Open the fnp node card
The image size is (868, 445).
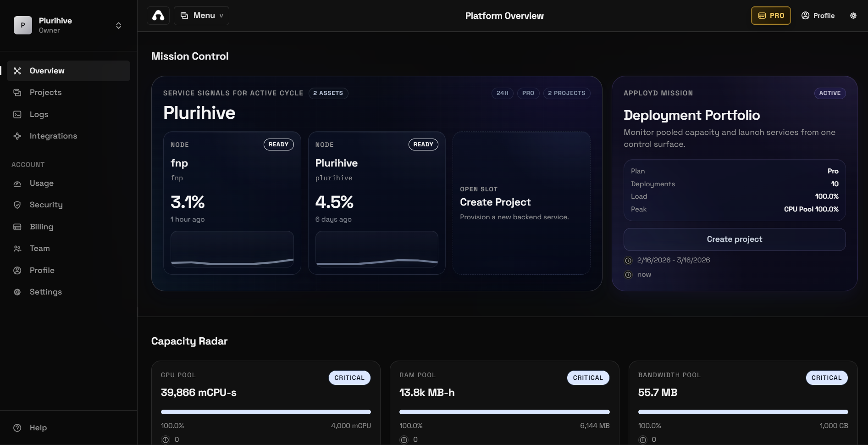(x=232, y=203)
